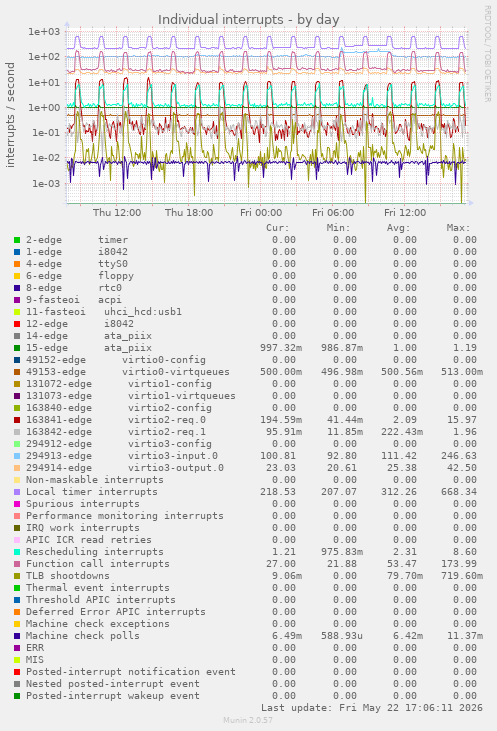The image size is (497, 731).
Task: Click the olive TLB shootdowns legend swatch
Action: point(17,576)
